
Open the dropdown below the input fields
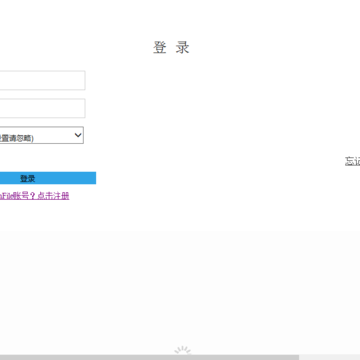42,135
